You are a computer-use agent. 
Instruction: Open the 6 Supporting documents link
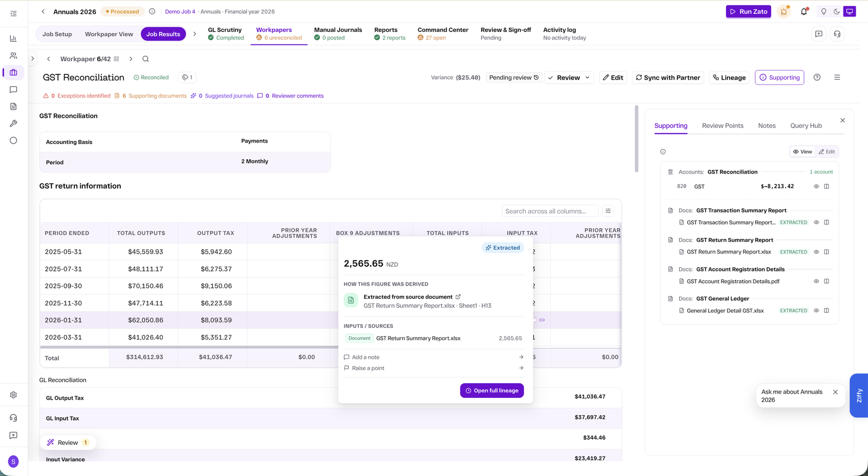tap(150, 96)
